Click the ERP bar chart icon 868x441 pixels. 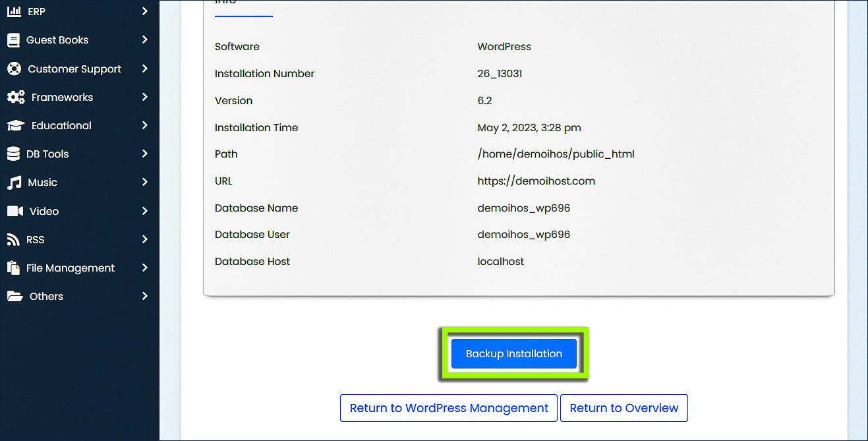pos(14,11)
